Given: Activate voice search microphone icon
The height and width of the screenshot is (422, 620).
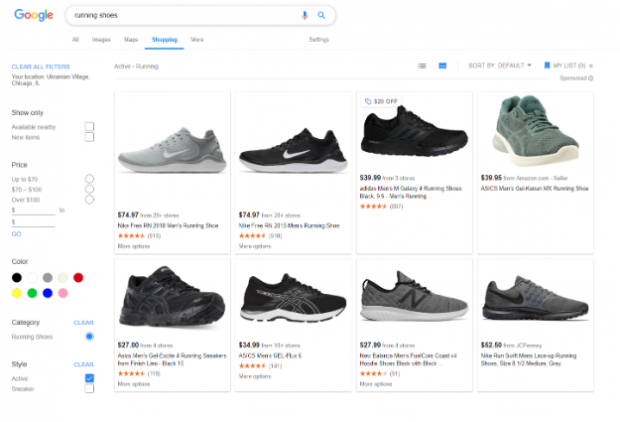Looking at the screenshot, I should click(304, 15).
